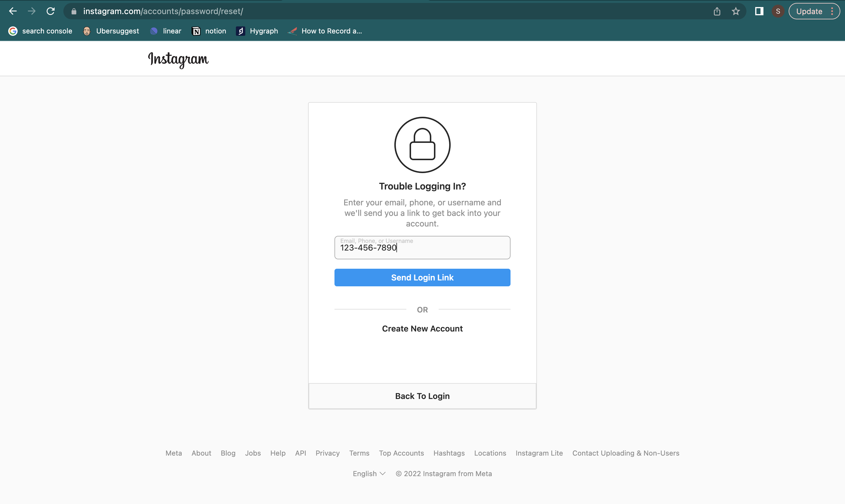845x504 pixels.
Task: Click the share page icon
Action: point(717,11)
